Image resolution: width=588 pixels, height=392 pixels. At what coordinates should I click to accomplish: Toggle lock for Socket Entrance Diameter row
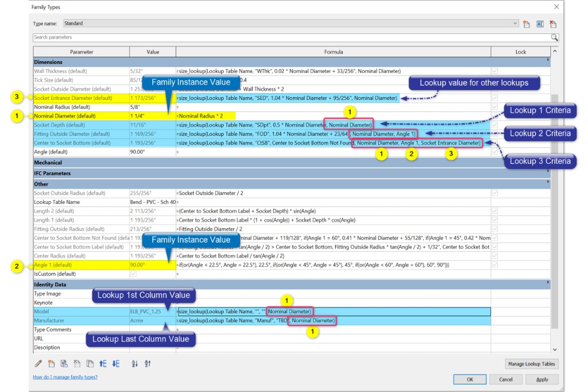pyautogui.click(x=494, y=98)
